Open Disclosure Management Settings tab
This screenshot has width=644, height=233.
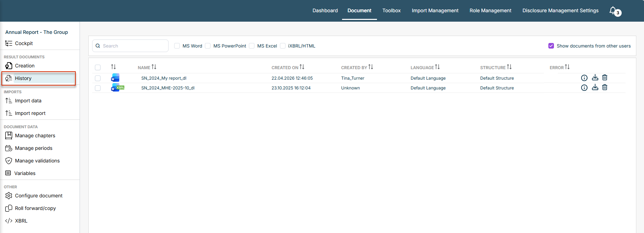pyautogui.click(x=561, y=10)
